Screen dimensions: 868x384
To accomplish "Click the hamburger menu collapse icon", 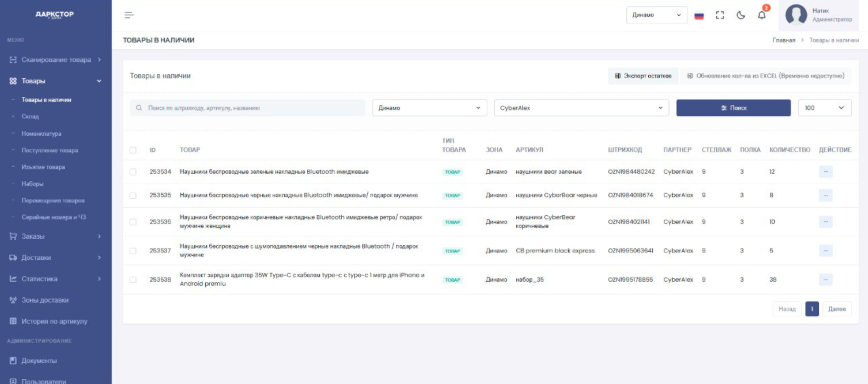I will point(129,15).
